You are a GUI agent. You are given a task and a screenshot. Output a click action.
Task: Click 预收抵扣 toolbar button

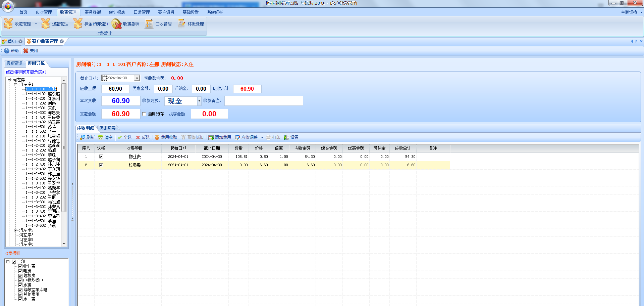(192, 137)
